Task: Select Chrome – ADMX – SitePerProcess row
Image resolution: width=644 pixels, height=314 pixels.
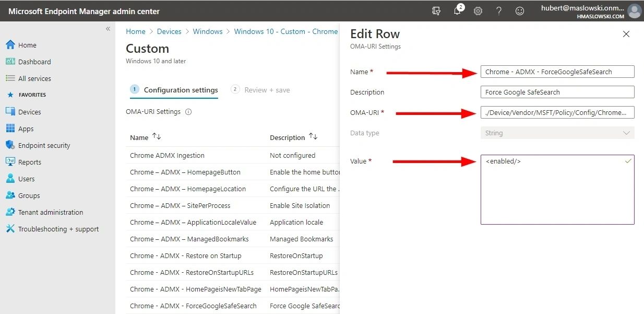Action: [232, 205]
